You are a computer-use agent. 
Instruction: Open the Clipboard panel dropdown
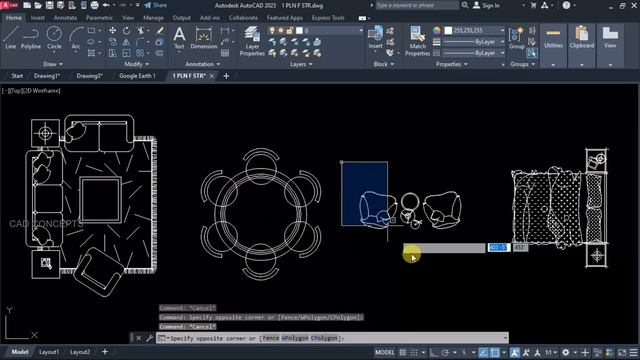pyautogui.click(x=582, y=64)
